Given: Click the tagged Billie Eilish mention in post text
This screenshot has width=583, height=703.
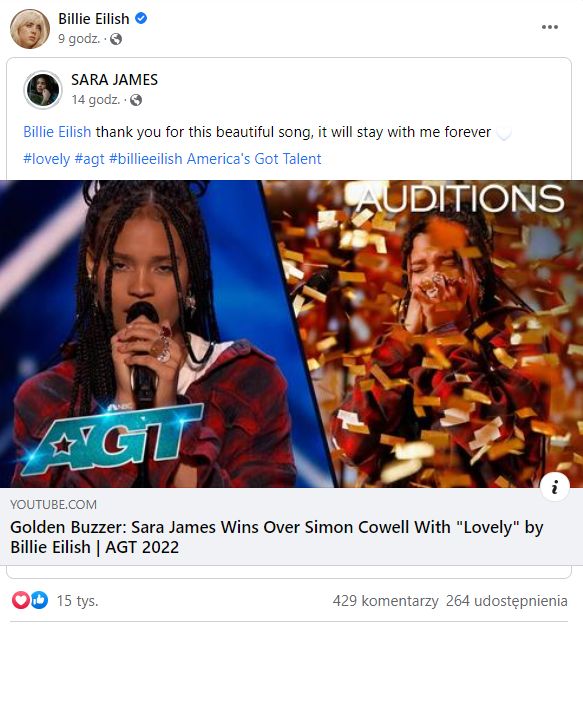Looking at the screenshot, I should point(57,132).
